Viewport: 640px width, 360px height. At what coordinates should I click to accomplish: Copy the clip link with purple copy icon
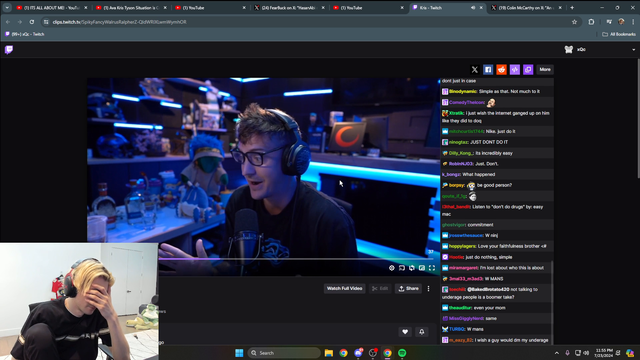pos(528,70)
